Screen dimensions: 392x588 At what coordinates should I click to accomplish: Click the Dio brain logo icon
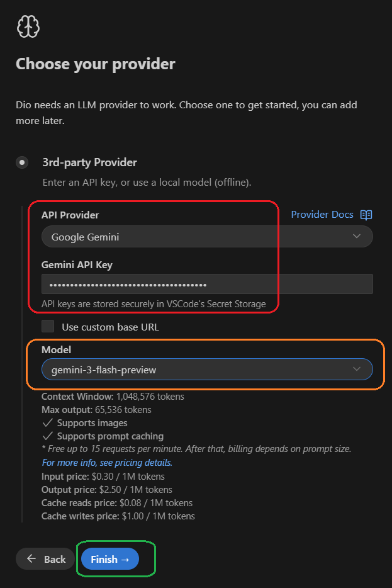point(28,26)
